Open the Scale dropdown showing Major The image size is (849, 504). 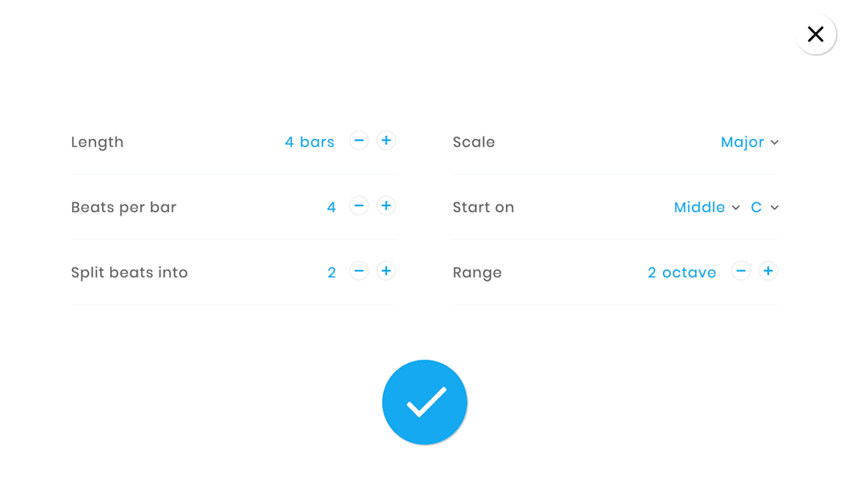(x=749, y=143)
